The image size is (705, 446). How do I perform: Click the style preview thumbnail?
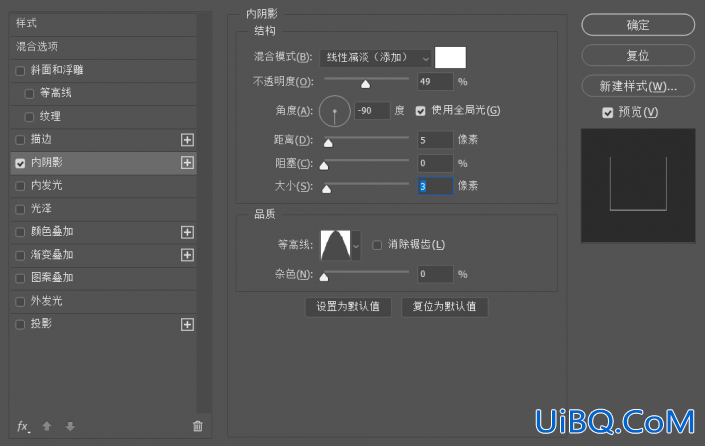click(638, 186)
